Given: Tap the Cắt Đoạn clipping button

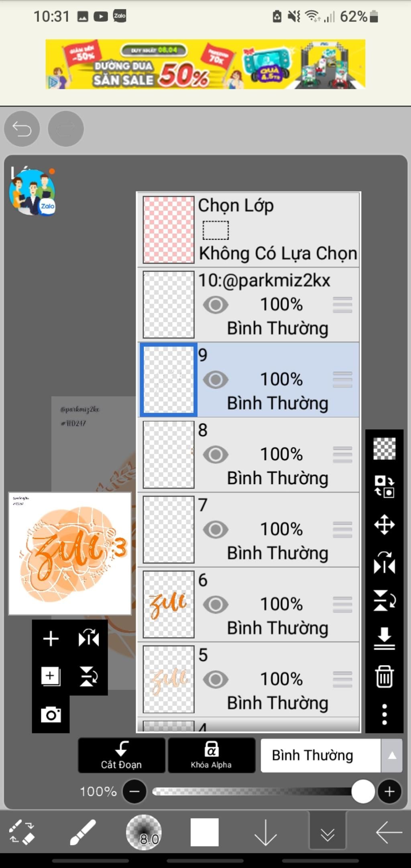Looking at the screenshot, I should 121,755.
